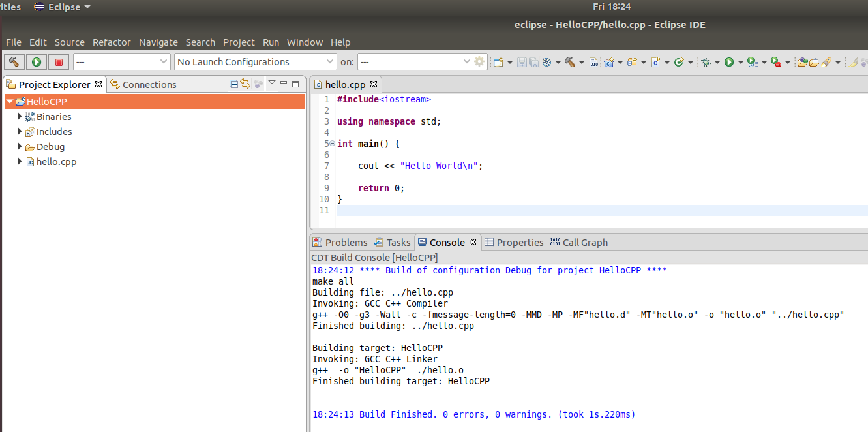Screen dimensions: 868x432
Task: Click the toolbar green Run icon
Action: (729, 62)
